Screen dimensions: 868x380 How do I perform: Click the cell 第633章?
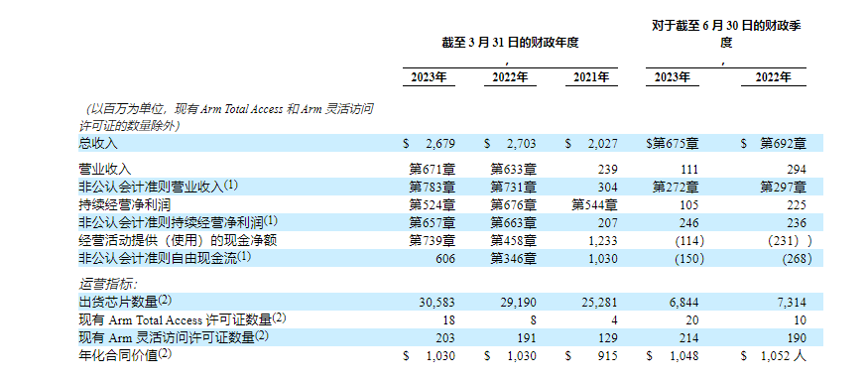513,169
